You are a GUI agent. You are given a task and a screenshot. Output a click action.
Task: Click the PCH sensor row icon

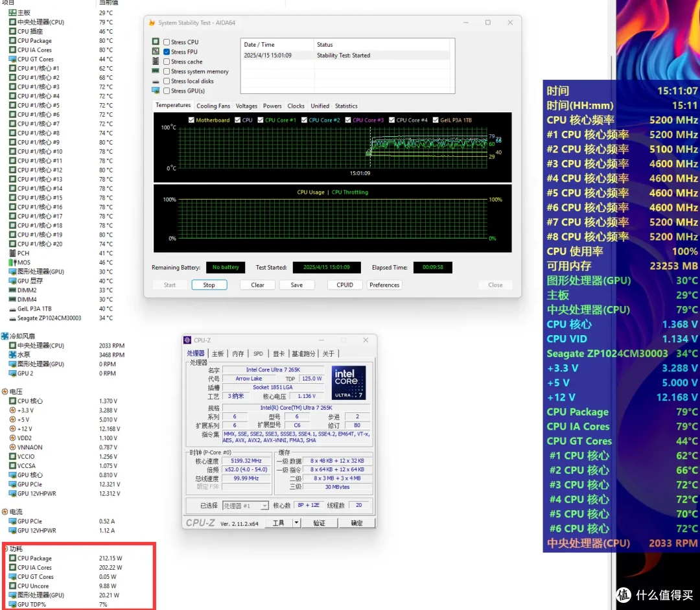pyautogui.click(x=12, y=253)
